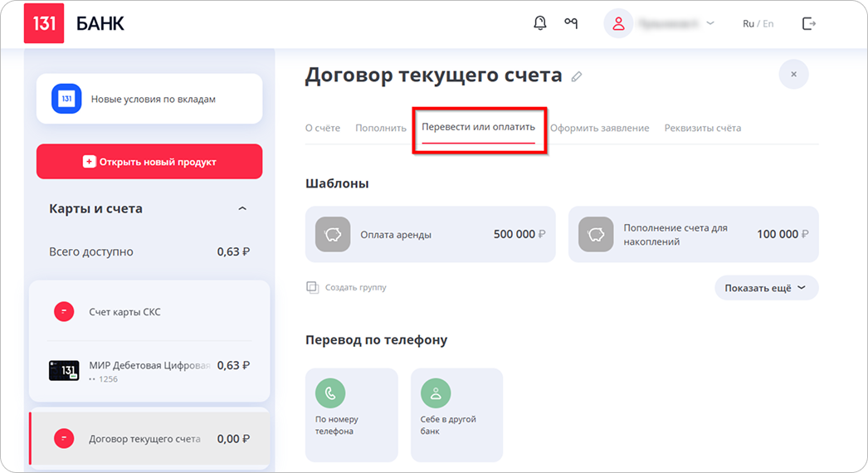Close the account panel with X button

tap(793, 75)
